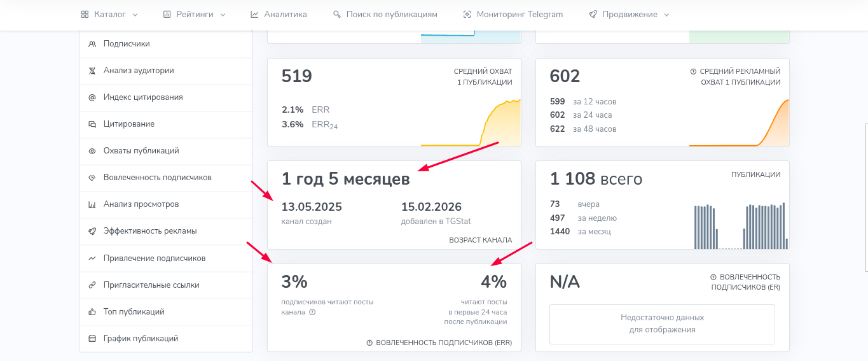
Task: Click help icon before Вовлеченность подписчиков (ER) header
Action: tap(713, 277)
